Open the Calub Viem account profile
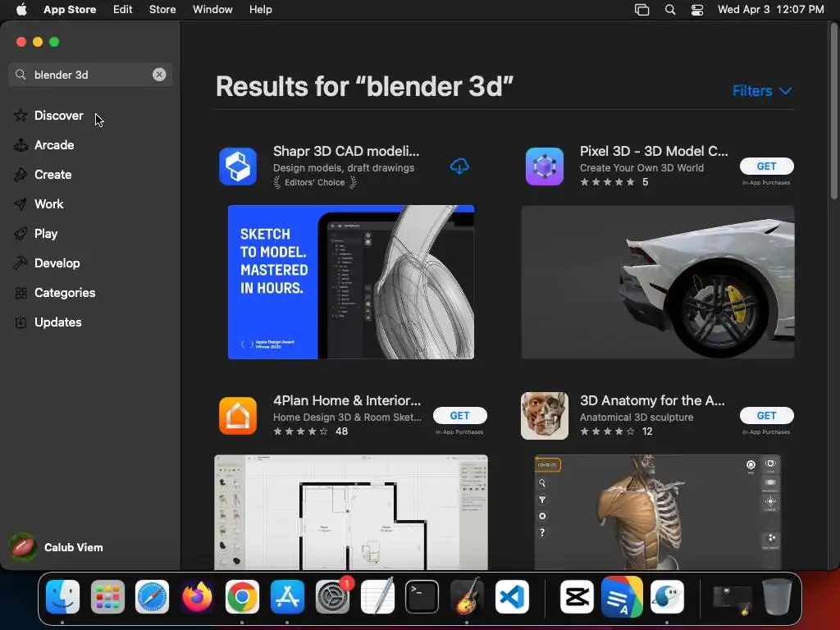This screenshot has height=630, width=840. pos(57,547)
